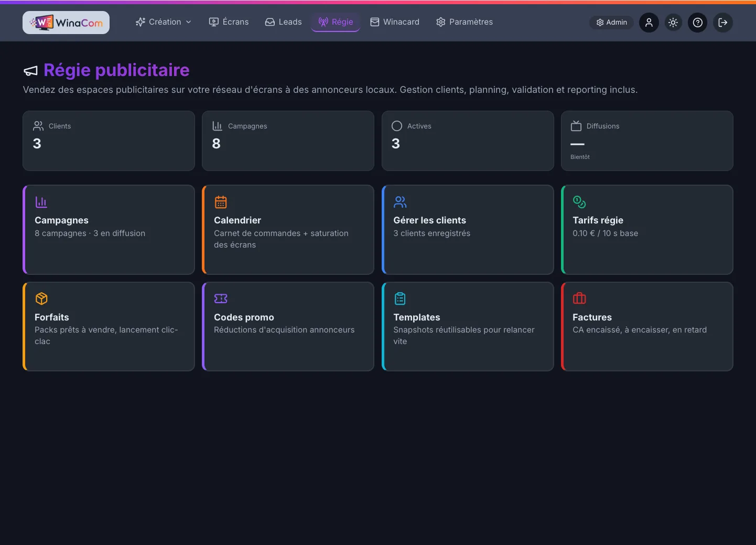
Task: Click the chevron next to Création
Action: click(189, 22)
